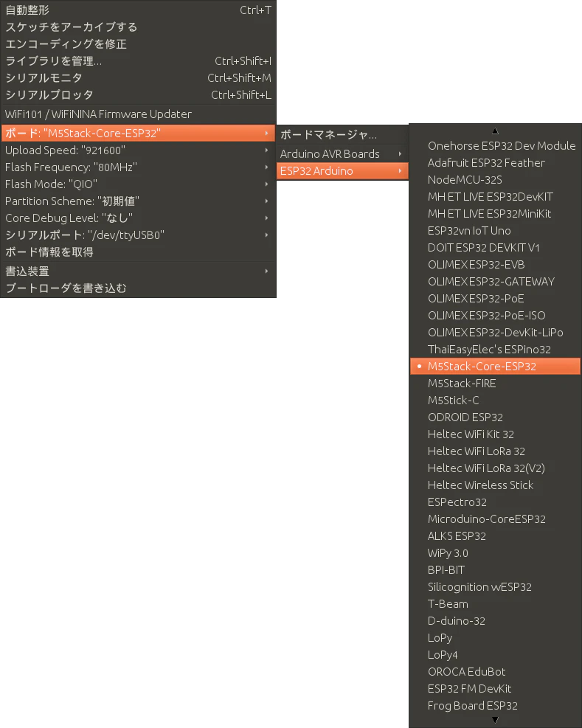Viewport: 582px width, 728px height.
Task: Select OLIMEX ESP32-GATEWAY board
Action: click(x=495, y=281)
